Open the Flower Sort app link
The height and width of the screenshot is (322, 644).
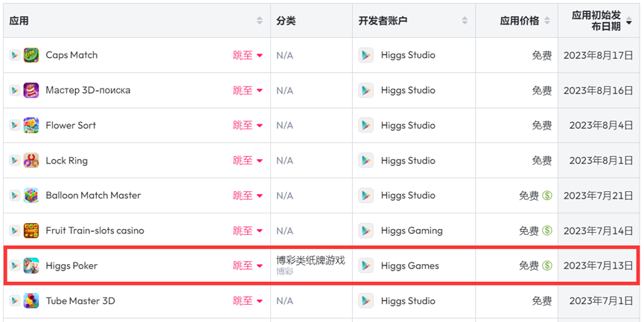coord(71,126)
